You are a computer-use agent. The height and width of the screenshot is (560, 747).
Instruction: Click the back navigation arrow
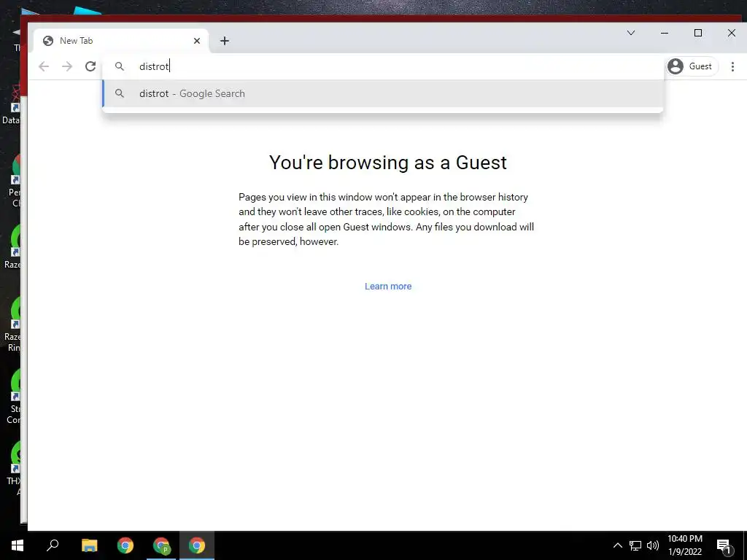(x=44, y=66)
